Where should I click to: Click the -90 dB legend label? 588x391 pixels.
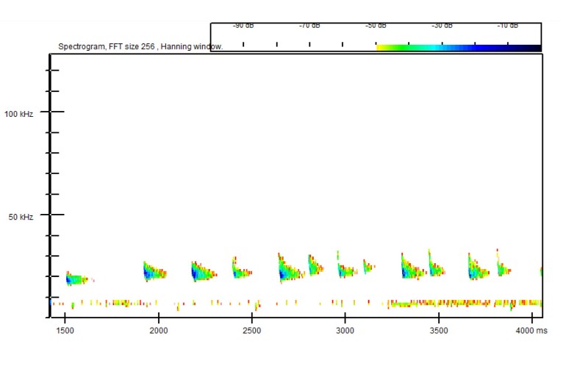tap(243, 26)
